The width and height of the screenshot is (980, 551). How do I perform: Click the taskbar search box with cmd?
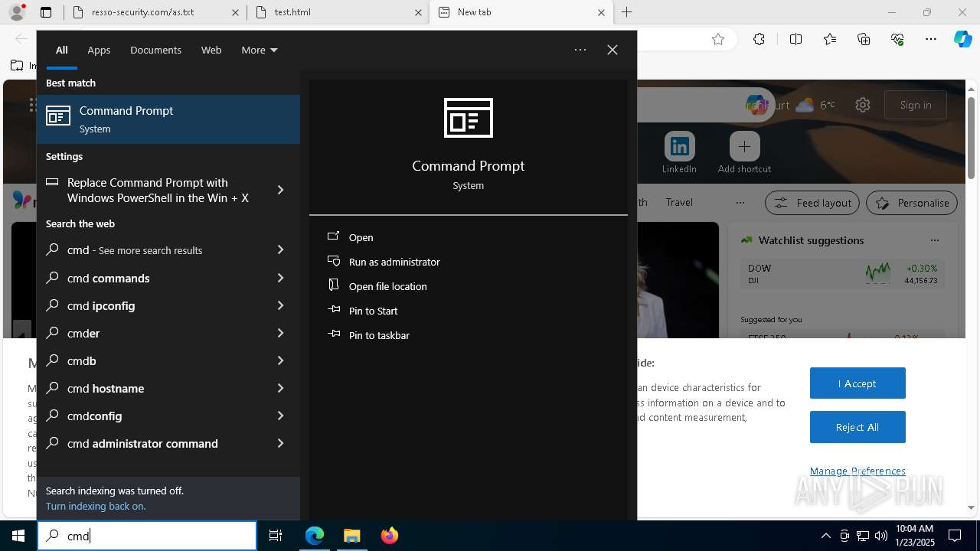(x=147, y=536)
